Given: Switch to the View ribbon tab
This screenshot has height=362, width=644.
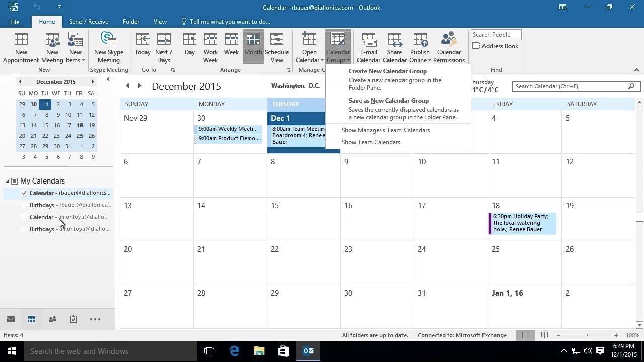Looking at the screenshot, I should pos(160,22).
